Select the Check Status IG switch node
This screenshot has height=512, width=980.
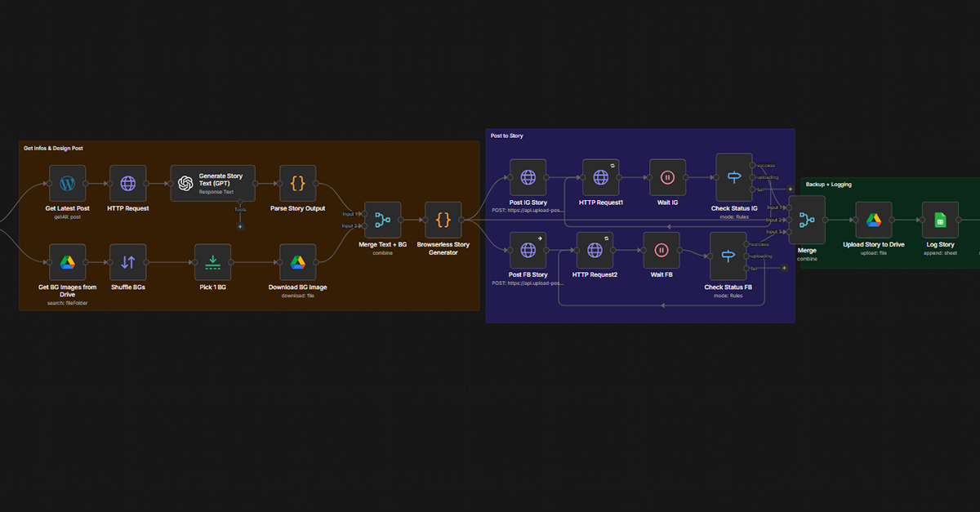click(733, 177)
